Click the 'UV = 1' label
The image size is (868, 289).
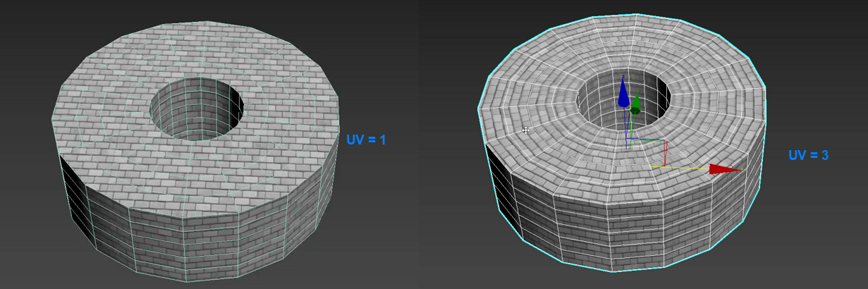pyautogui.click(x=366, y=140)
